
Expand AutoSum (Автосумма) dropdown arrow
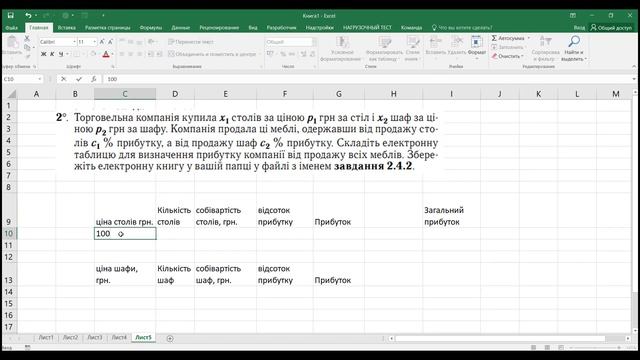coord(529,38)
